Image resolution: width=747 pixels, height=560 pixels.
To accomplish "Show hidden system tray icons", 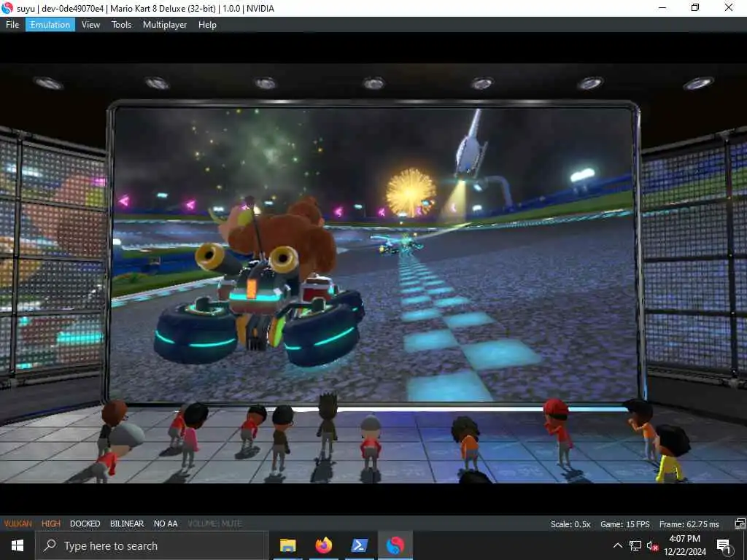I will [617, 545].
